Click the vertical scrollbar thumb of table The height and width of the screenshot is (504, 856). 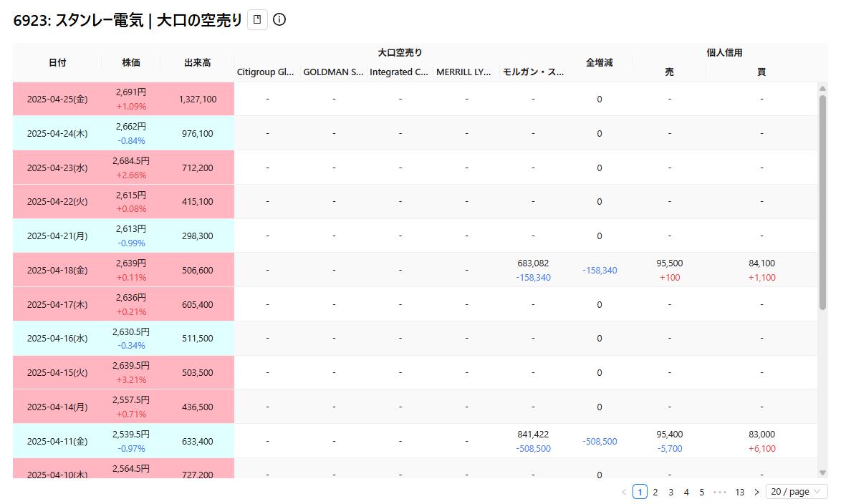[x=822, y=200]
